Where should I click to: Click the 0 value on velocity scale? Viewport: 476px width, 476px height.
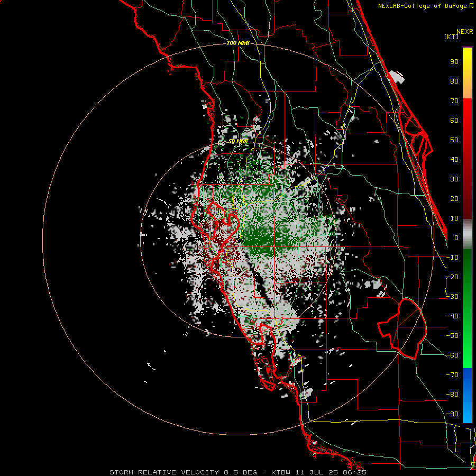(456, 237)
